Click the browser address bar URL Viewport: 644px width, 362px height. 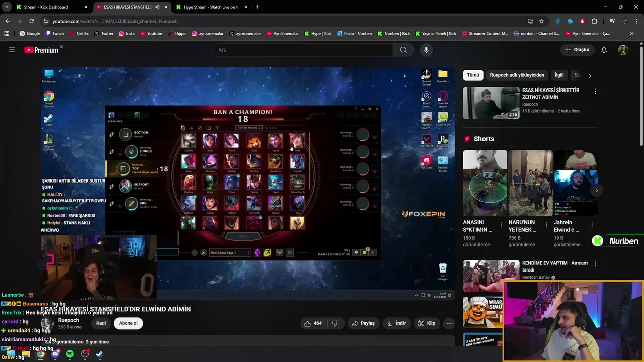pyautogui.click(x=115, y=21)
